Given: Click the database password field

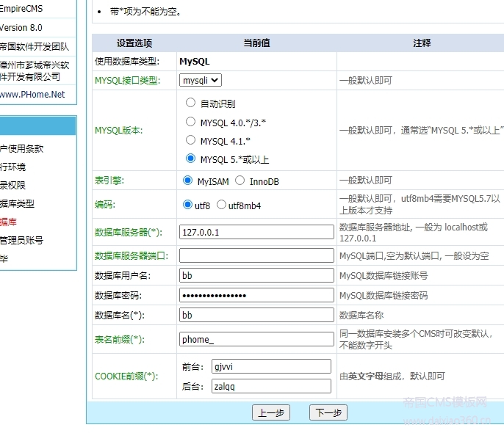Looking at the screenshot, I should [x=256, y=295].
